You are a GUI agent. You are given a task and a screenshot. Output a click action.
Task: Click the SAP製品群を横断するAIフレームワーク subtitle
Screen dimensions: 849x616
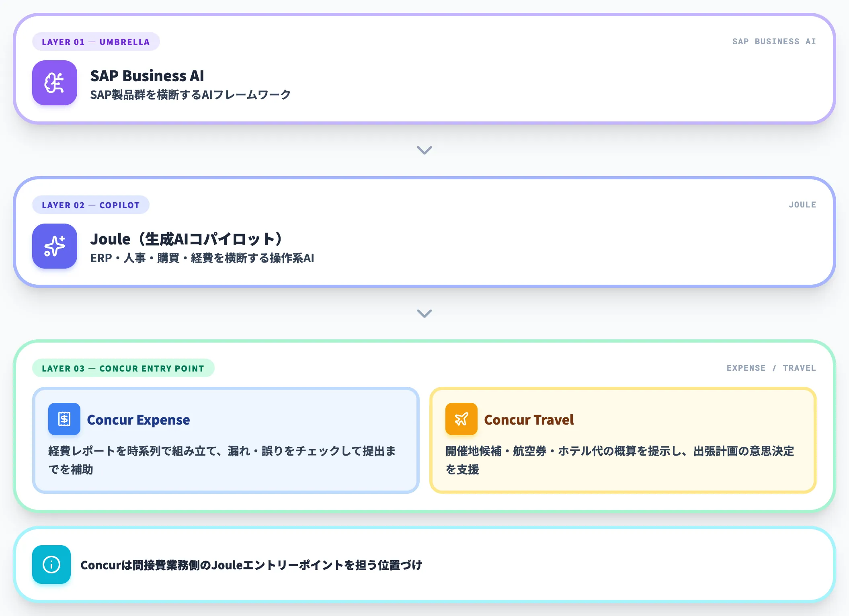pyautogui.click(x=191, y=95)
